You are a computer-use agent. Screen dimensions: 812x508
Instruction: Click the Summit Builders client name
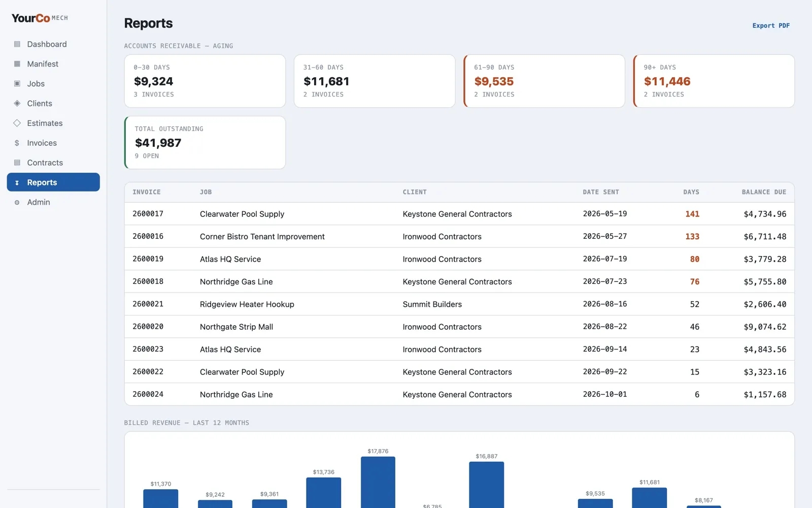[432, 304]
